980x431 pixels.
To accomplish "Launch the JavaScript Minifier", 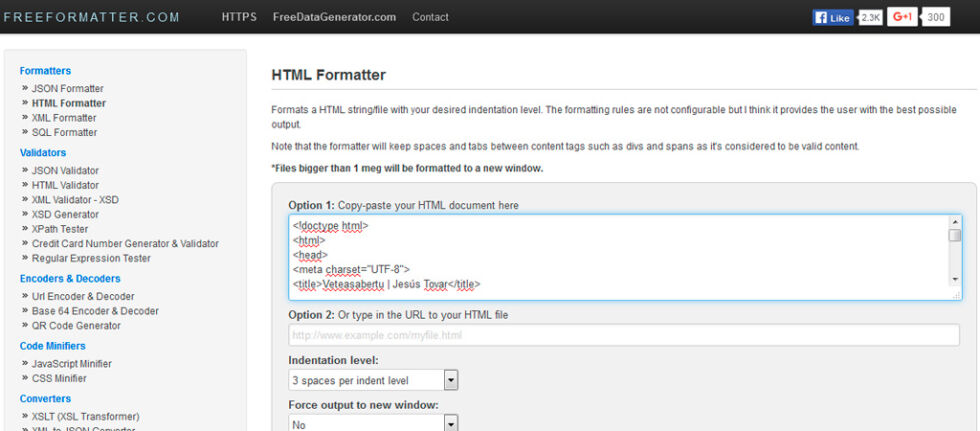I will (72, 364).
